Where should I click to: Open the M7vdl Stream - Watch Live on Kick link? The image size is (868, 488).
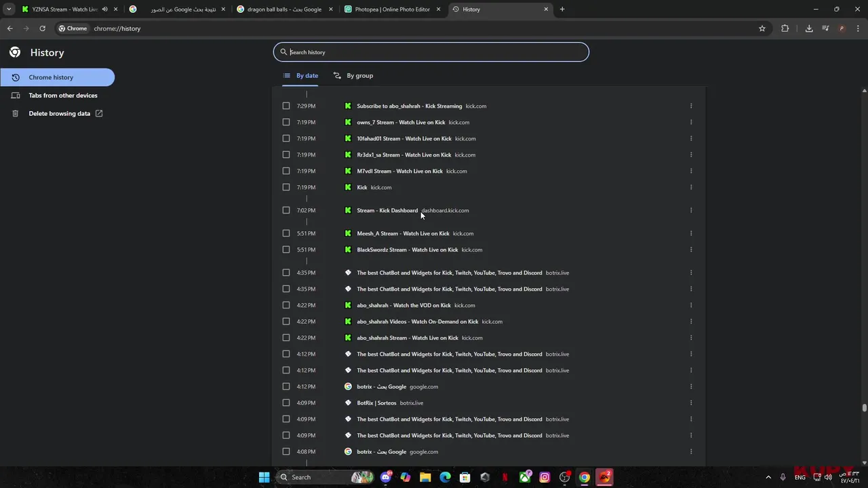(399, 171)
